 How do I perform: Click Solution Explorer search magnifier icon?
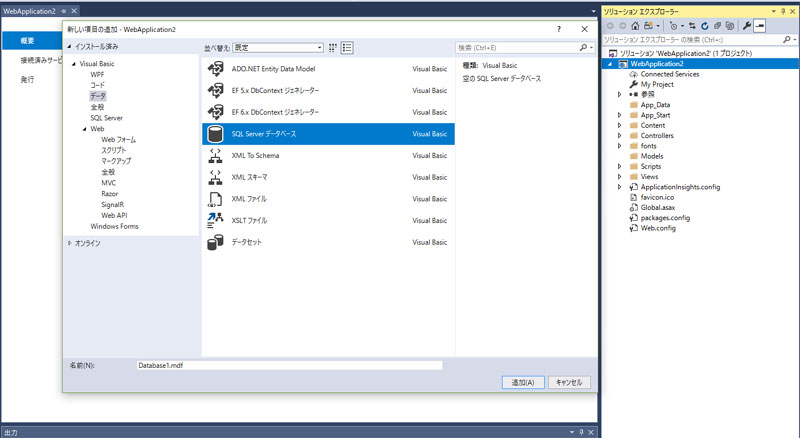787,39
